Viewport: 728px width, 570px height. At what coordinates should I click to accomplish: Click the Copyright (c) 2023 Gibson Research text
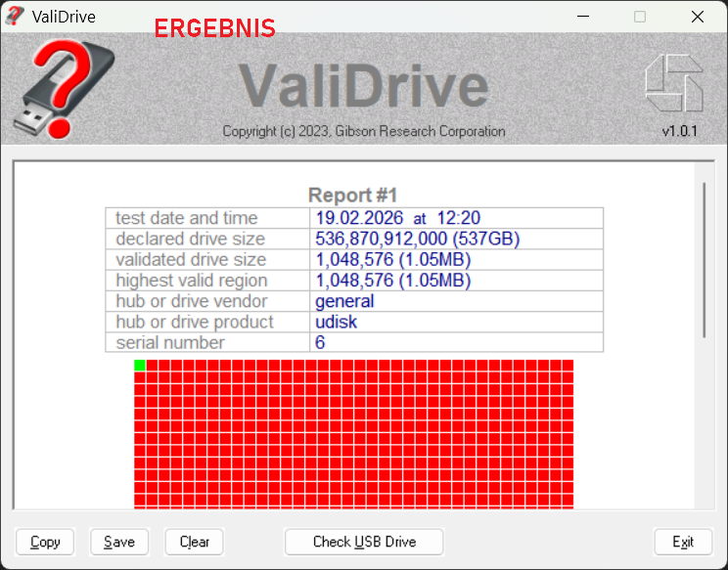click(x=364, y=131)
